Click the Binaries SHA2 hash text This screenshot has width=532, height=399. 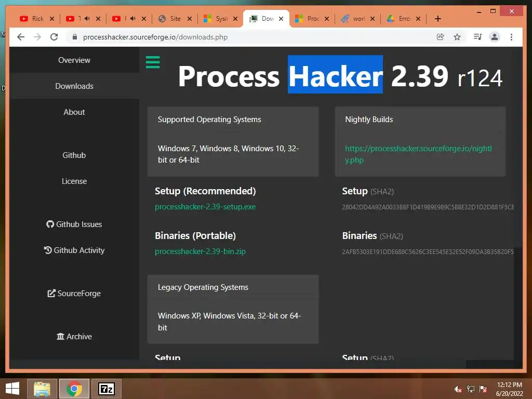pos(428,252)
